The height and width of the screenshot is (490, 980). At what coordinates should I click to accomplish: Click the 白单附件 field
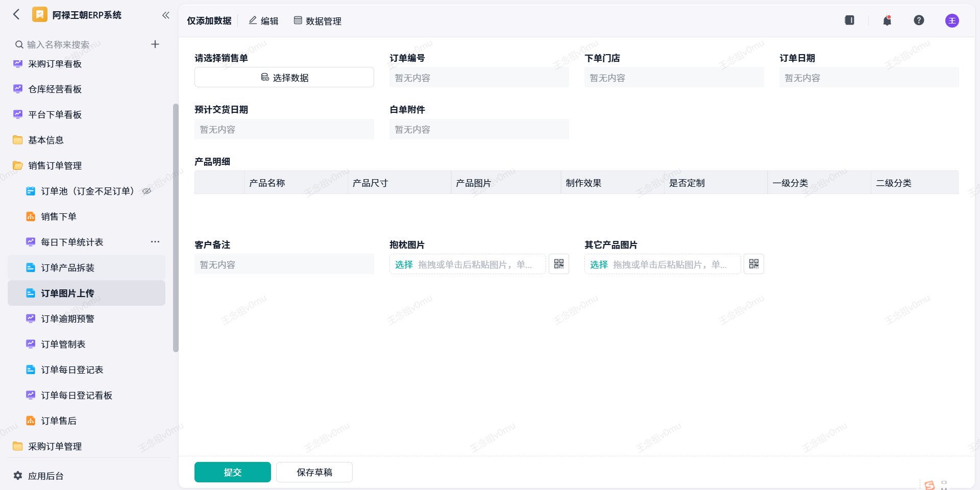pyautogui.click(x=479, y=129)
